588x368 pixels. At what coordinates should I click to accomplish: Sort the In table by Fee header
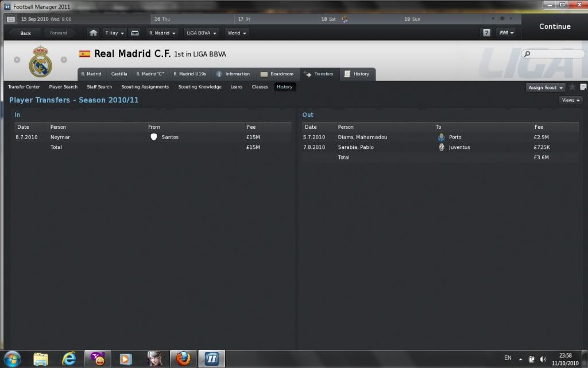(252, 127)
